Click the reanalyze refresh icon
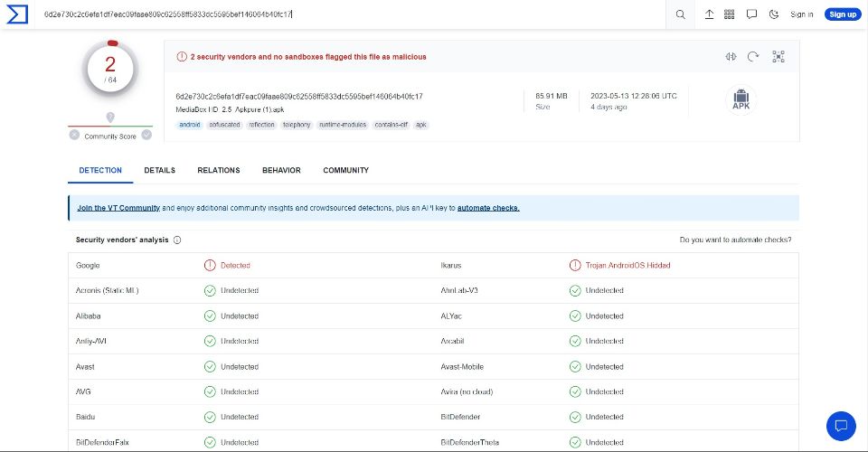The width and height of the screenshot is (868, 452). (753, 56)
